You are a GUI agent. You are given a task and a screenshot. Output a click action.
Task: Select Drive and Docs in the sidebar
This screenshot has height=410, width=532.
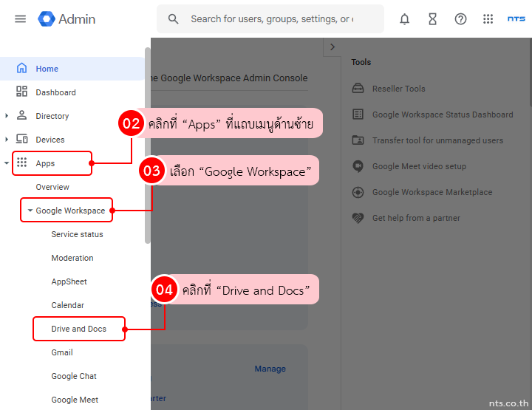78,329
